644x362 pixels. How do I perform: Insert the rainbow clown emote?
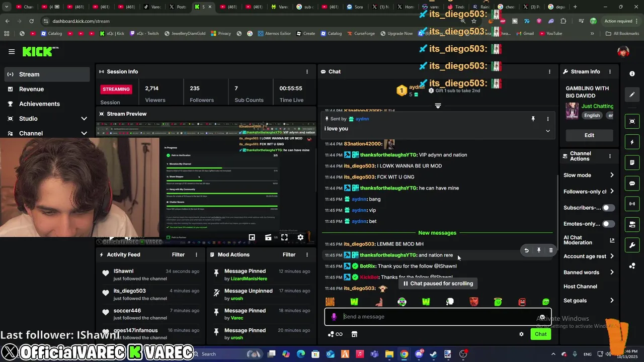[x=402, y=302]
